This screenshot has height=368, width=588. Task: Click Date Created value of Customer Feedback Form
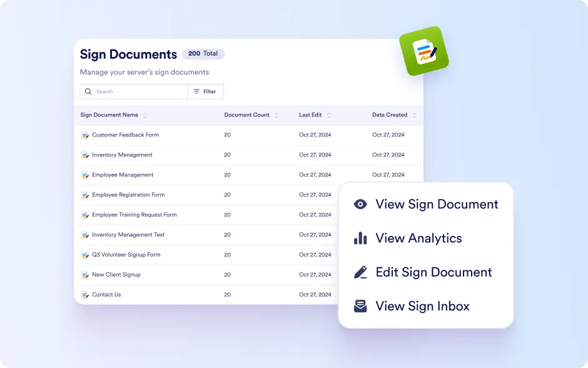pos(388,135)
